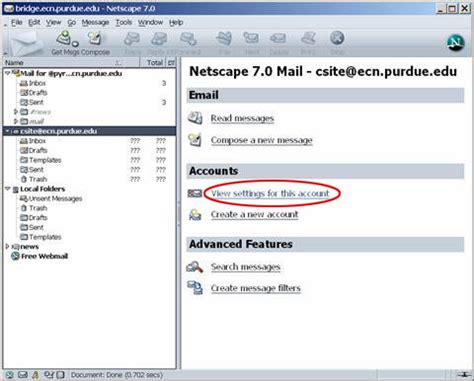Screen dimensions: 474x381
Task: Open Composer from the status bar icon
Action: [49, 375]
